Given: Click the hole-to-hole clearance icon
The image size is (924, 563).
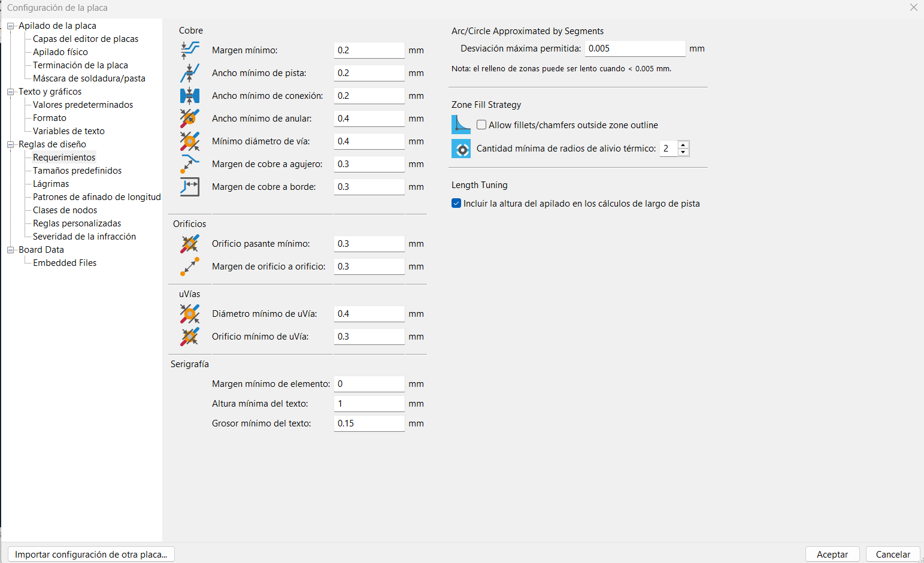Looking at the screenshot, I should 190,267.
